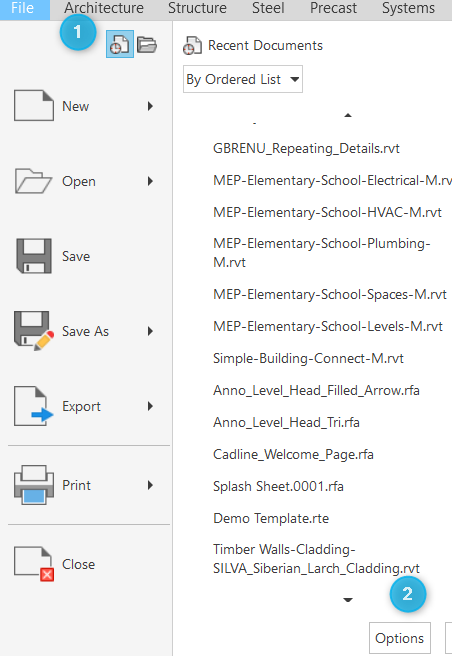Open Demo Template.rte from recent list

pos(271,518)
